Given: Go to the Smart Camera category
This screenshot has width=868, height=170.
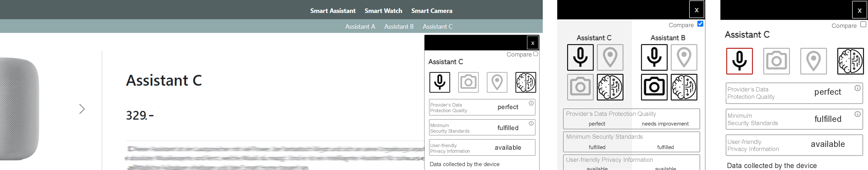Looking at the screenshot, I should point(432,11).
